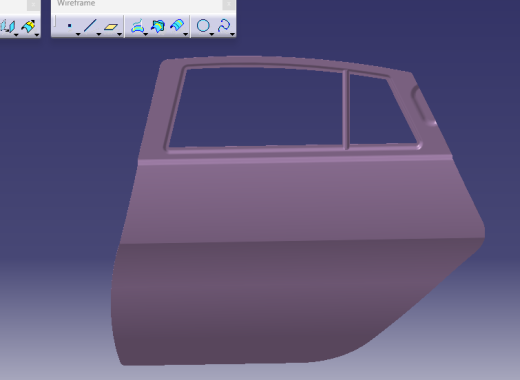Expand the Translate tool flyout arrow
Viewport: 520px width, 380px height.
(16, 35)
